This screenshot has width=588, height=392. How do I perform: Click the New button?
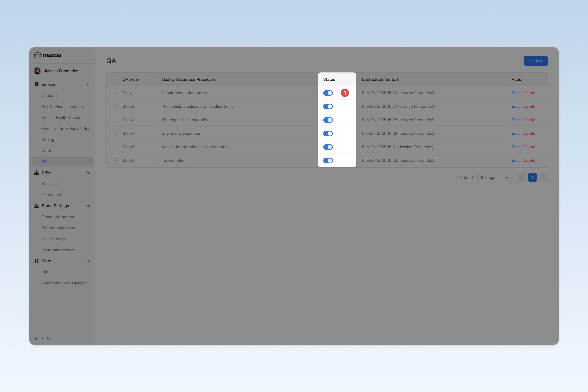pyautogui.click(x=535, y=61)
